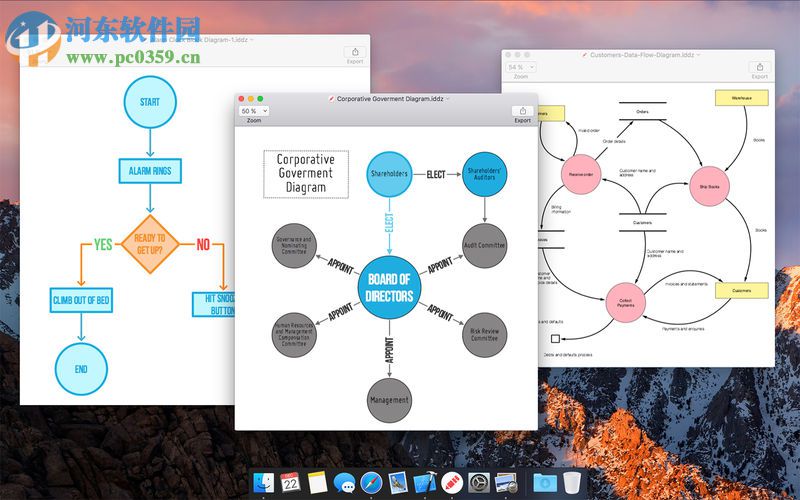Maximize Corporative Goverment Diagram window with green button
Image resolution: width=800 pixels, height=500 pixels.
(x=260, y=98)
